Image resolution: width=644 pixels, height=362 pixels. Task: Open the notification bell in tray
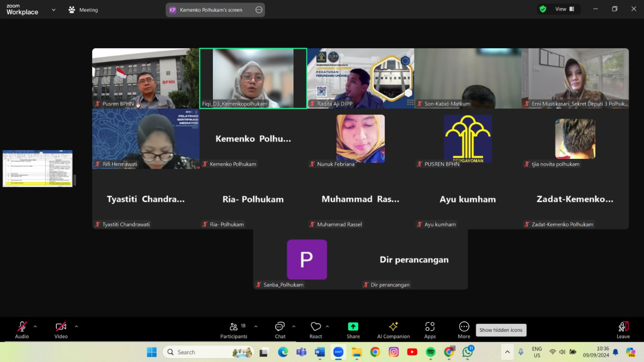coord(615,352)
